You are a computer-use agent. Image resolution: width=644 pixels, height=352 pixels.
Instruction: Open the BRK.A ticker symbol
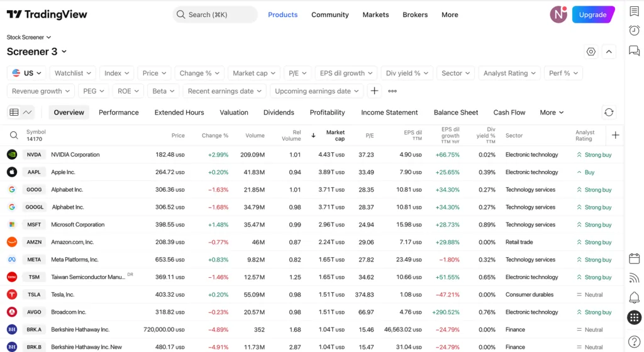point(34,329)
